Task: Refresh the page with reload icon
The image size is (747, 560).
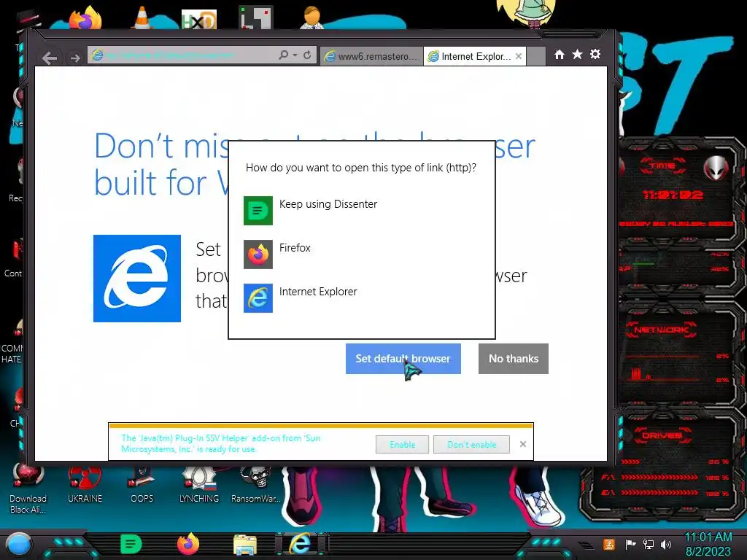Action: 307,55
